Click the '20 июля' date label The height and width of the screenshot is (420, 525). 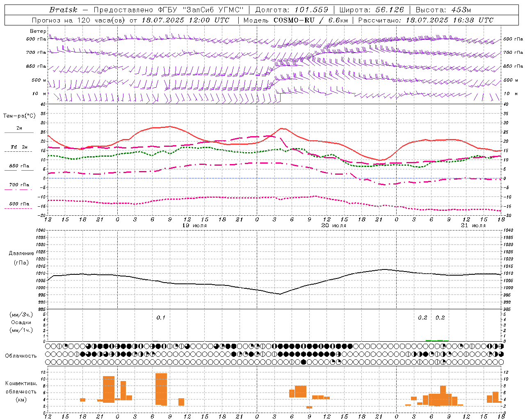point(333,226)
